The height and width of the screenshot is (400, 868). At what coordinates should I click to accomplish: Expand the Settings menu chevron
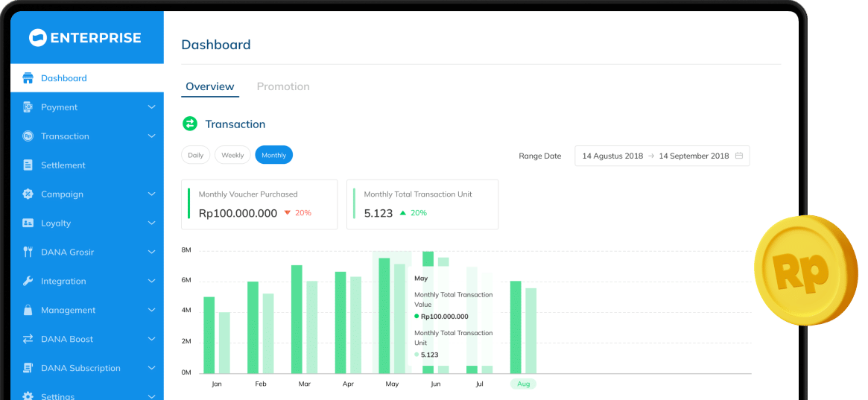[152, 396]
